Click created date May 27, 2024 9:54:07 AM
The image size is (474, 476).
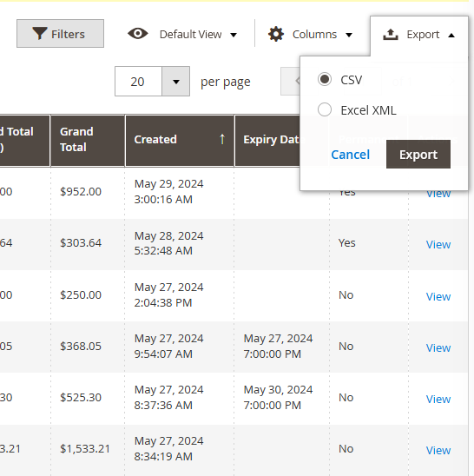168,346
